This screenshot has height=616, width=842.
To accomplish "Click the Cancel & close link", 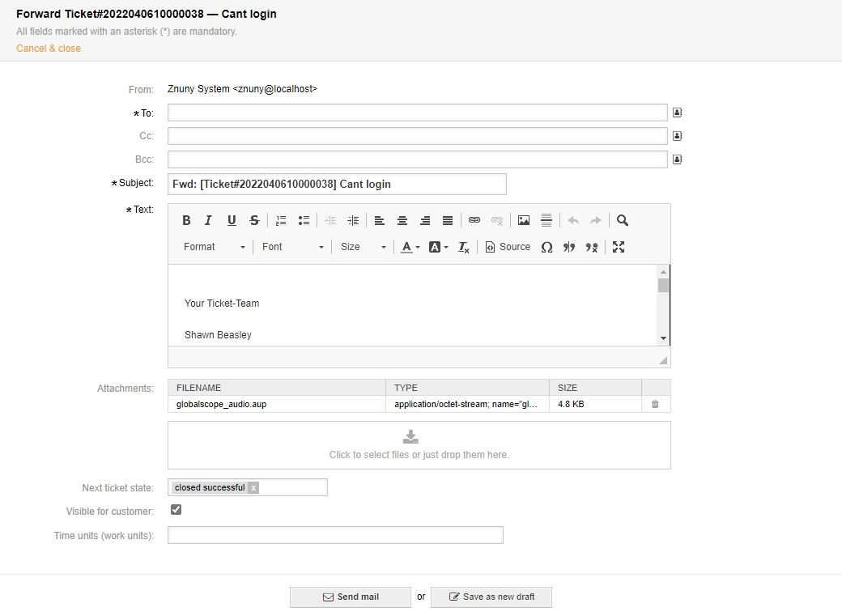I will click(49, 49).
